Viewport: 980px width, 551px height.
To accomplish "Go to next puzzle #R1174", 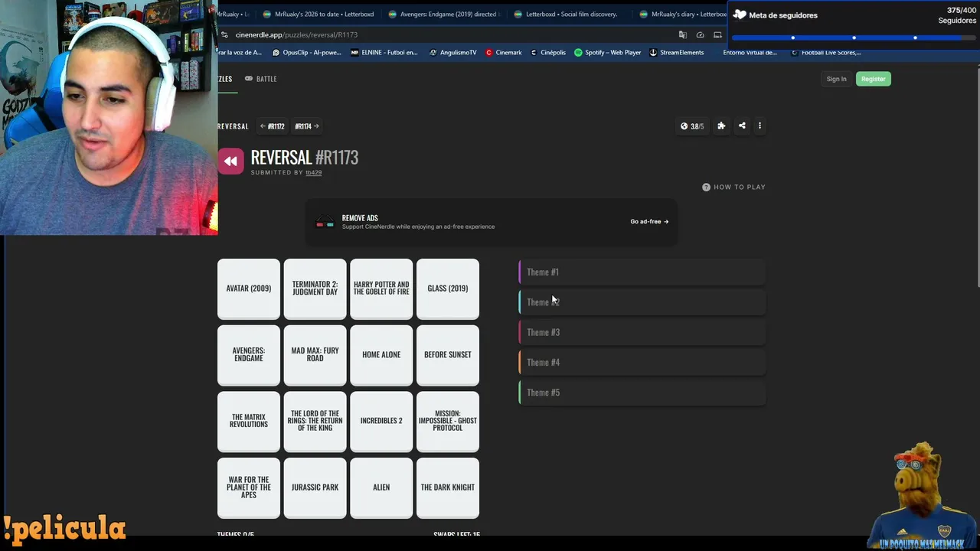I will click(x=307, y=126).
